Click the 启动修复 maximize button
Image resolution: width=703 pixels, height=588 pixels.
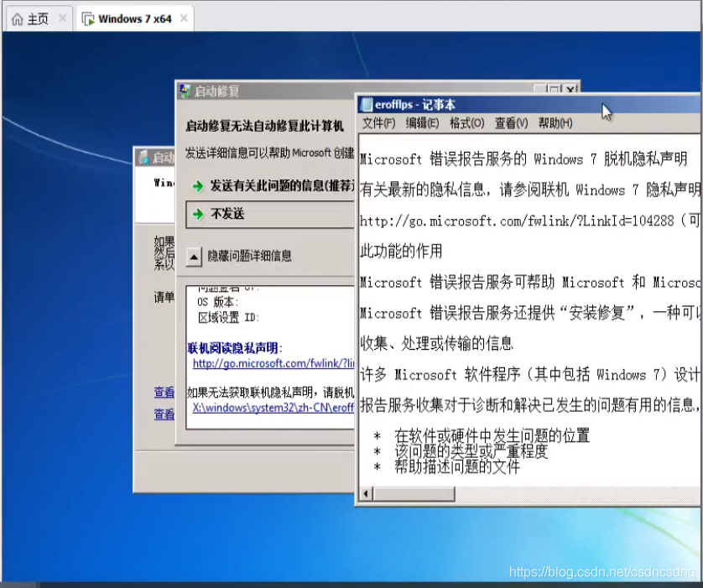(555, 90)
